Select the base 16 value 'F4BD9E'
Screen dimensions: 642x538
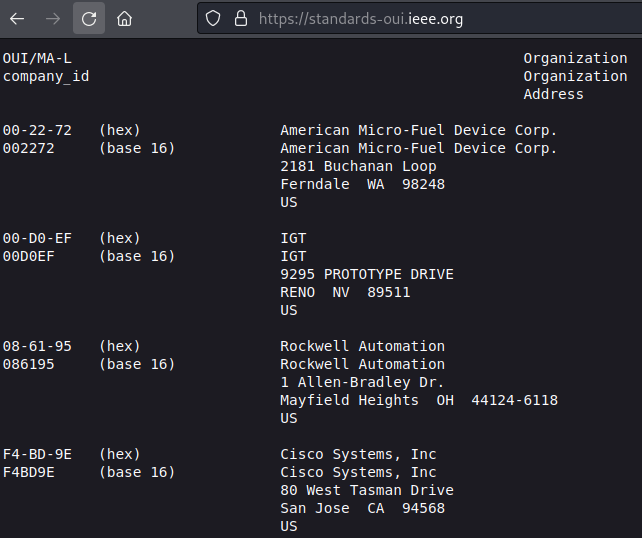[29, 473]
